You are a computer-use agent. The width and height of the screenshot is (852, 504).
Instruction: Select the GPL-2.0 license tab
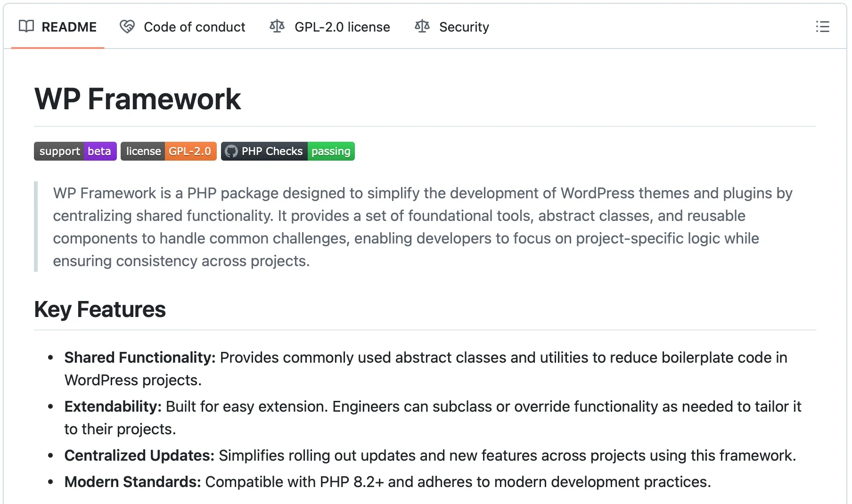[342, 27]
